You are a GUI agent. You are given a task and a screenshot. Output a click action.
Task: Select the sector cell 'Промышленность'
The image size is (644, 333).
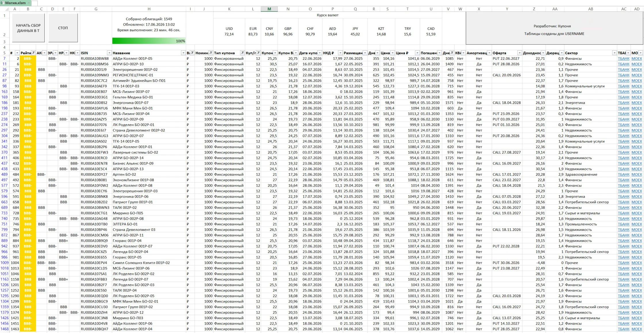click(591, 224)
